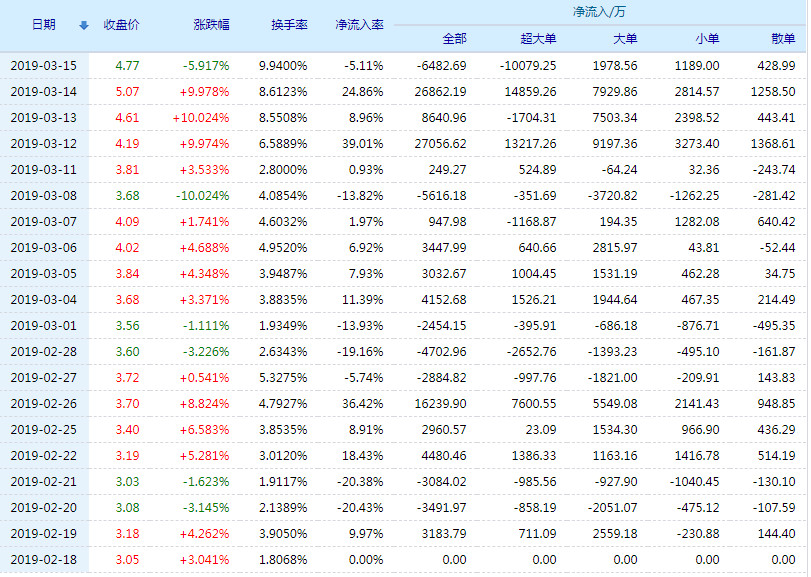Select the 涨跌幅 column header
811x577 pixels.
coord(211,24)
